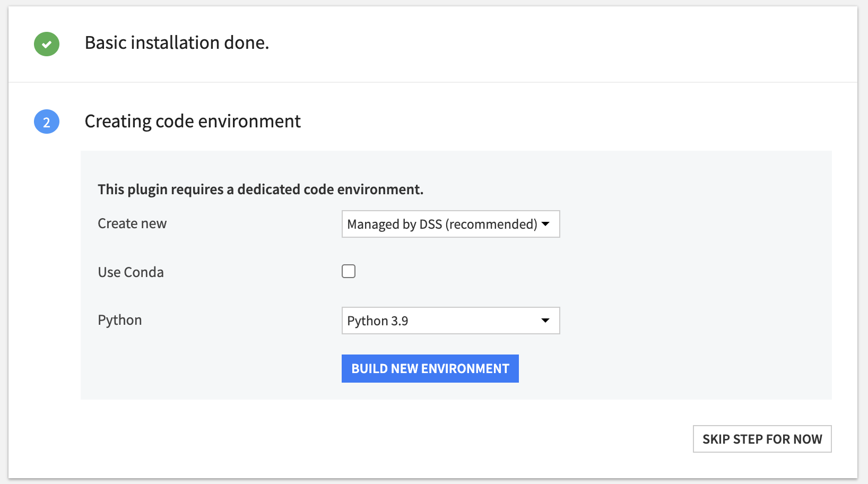Click the arrow on Managed by DSS dropdown
Image resolution: width=868 pixels, height=484 pixels.
[x=545, y=224]
